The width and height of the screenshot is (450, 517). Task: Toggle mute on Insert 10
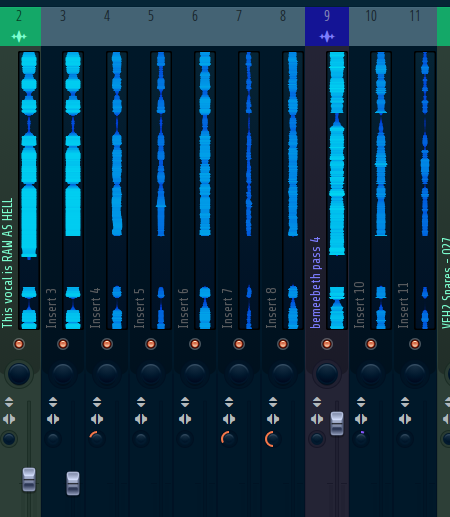click(x=371, y=344)
